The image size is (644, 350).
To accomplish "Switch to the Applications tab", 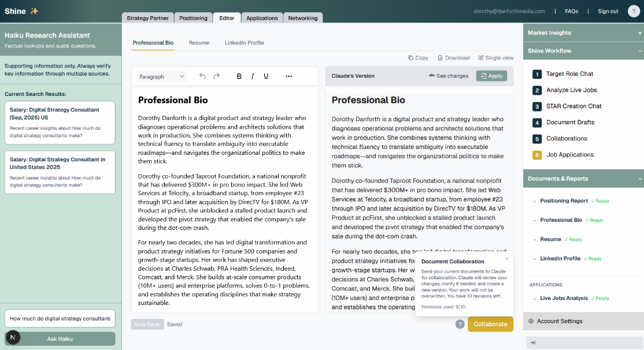I will point(262,18).
